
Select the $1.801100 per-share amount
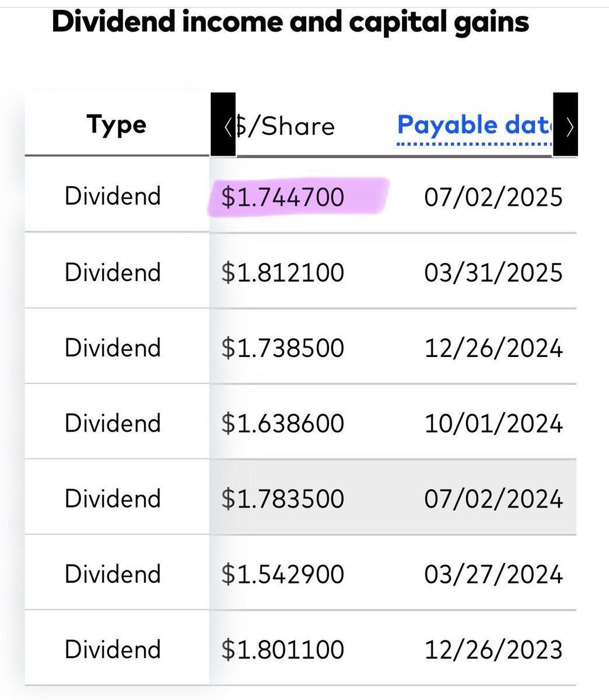[x=283, y=649]
